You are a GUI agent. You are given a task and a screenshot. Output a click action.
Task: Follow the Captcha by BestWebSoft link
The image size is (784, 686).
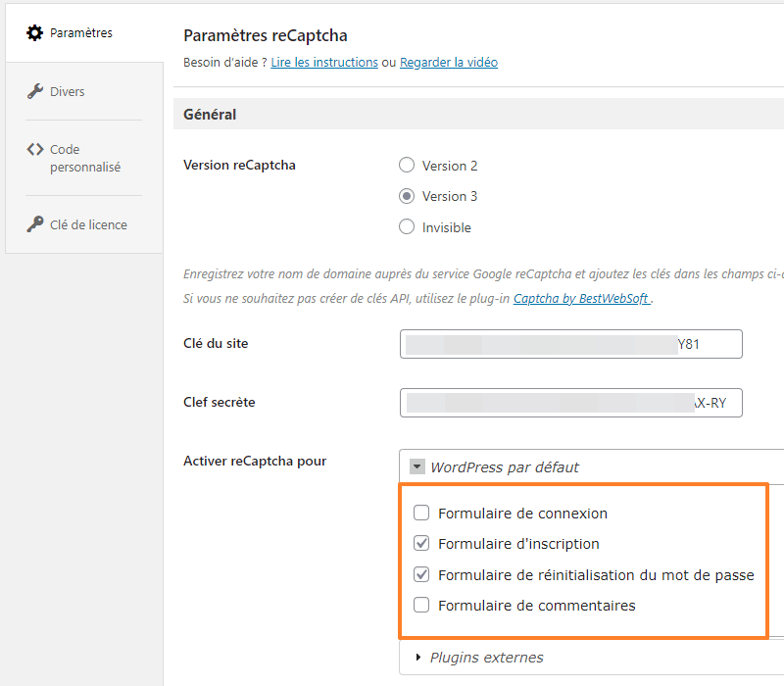pyautogui.click(x=581, y=297)
